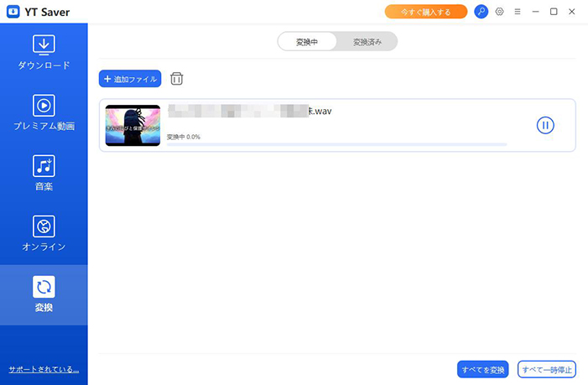588x385 pixels.
Task: Click the conversion progress bar
Action: tap(336, 144)
